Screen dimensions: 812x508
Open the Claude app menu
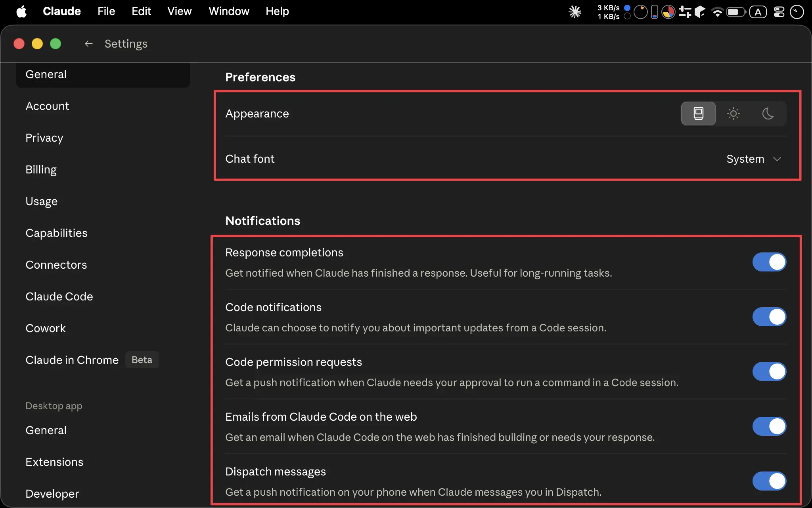tap(62, 12)
